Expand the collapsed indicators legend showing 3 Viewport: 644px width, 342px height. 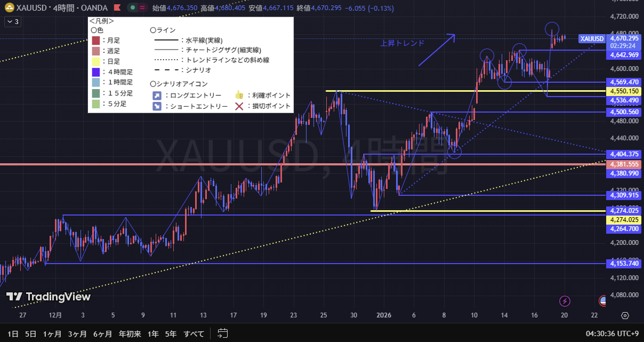(12, 22)
